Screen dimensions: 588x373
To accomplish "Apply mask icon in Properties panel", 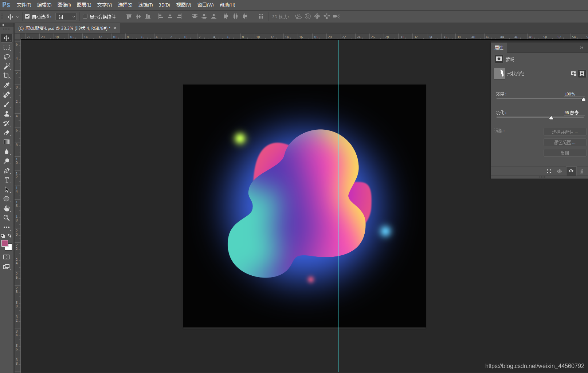I will [x=560, y=171].
